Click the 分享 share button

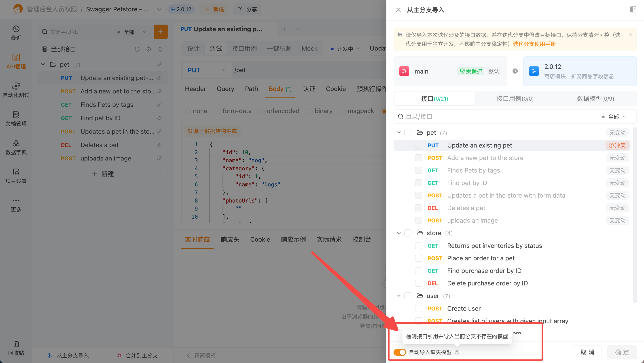pos(247,9)
